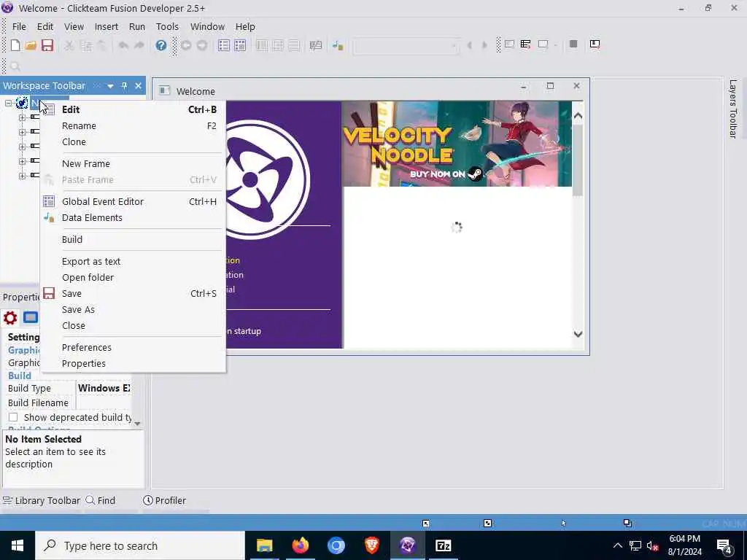
Task: Click the Stop square icon in the toolbar
Action: (x=573, y=44)
